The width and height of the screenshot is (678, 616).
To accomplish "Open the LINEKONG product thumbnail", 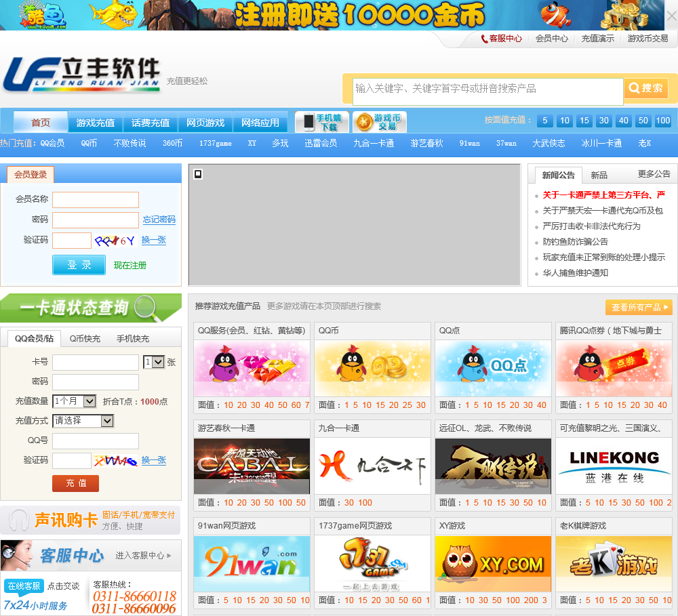I will [614, 466].
